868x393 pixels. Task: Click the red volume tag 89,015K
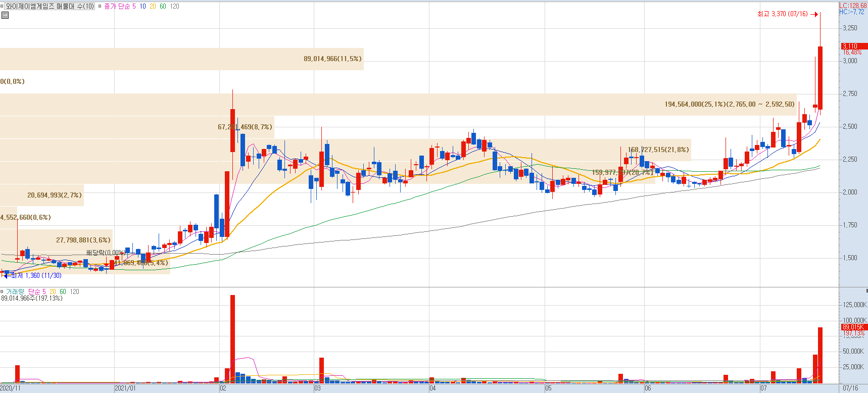[x=854, y=327]
